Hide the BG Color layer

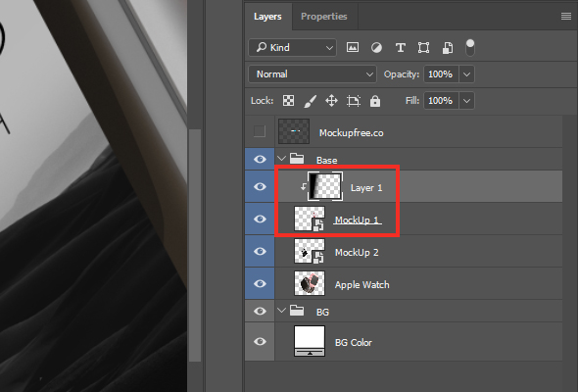pyautogui.click(x=260, y=341)
